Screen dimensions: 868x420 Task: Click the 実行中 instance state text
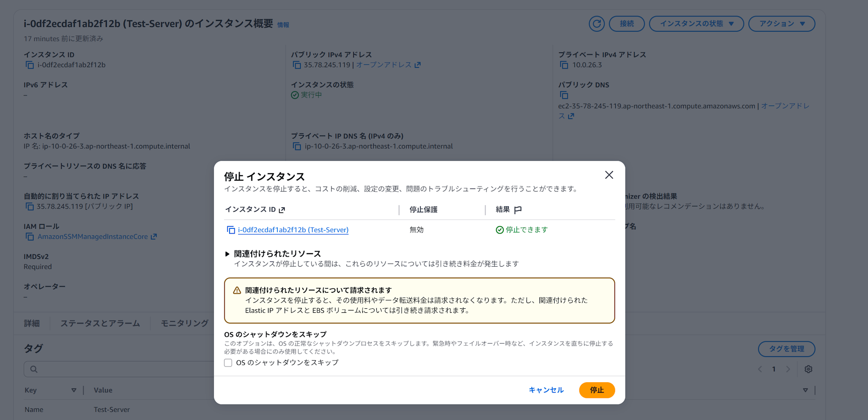point(311,95)
